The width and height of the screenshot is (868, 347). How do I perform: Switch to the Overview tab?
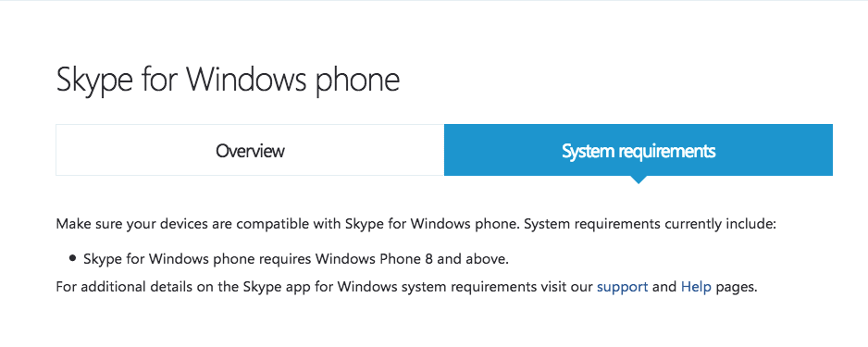point(250,150)
